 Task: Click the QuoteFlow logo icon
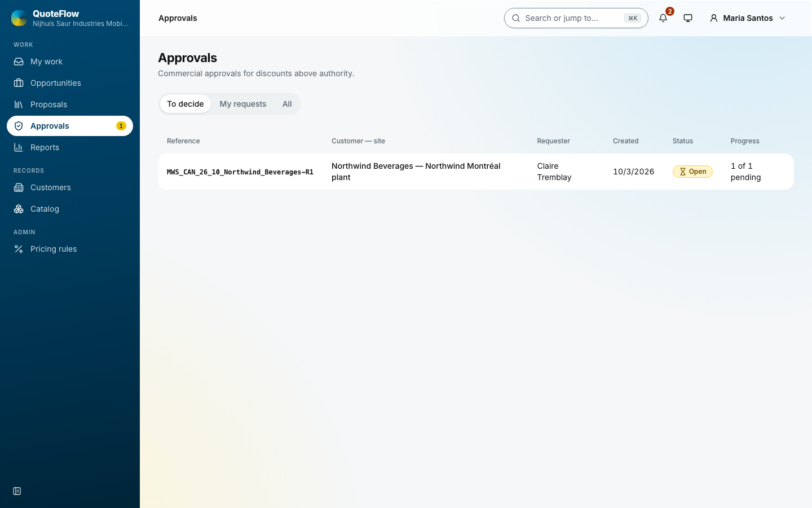coord(19,18)
